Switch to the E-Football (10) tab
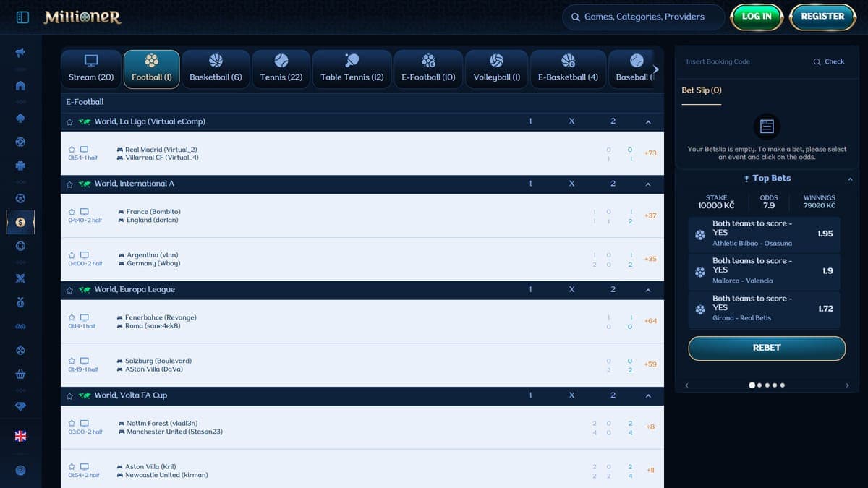The image size is (868, 488). click(x=428, y=69)
